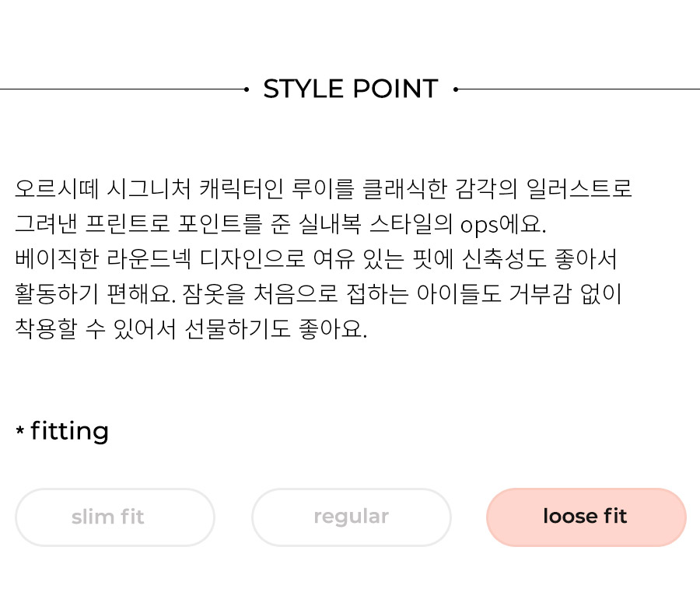Click the word ops에요 in the description
Image resolution: width=700 pixels, height=610 pixels.
point(502,224)
